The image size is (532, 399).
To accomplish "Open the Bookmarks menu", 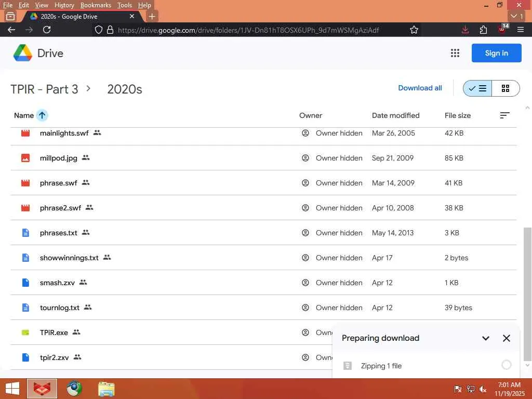I will pos(96,5).
